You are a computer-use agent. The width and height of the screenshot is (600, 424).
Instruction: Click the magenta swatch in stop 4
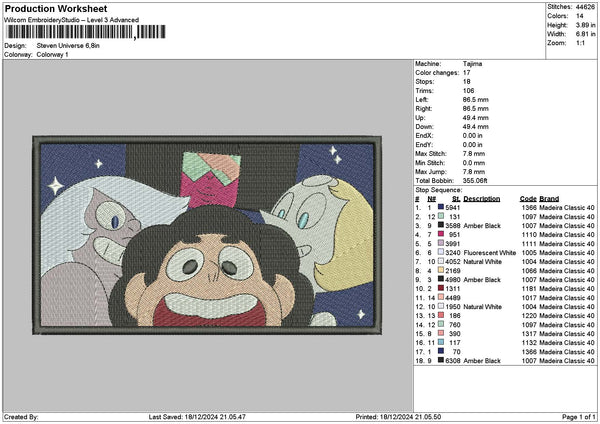(441, 235)
